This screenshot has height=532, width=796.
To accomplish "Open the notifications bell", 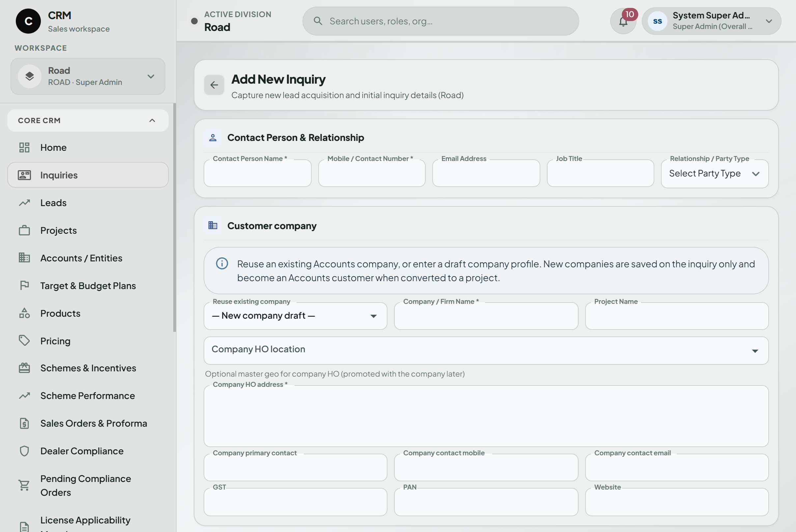I will click(x=623, y=22).
